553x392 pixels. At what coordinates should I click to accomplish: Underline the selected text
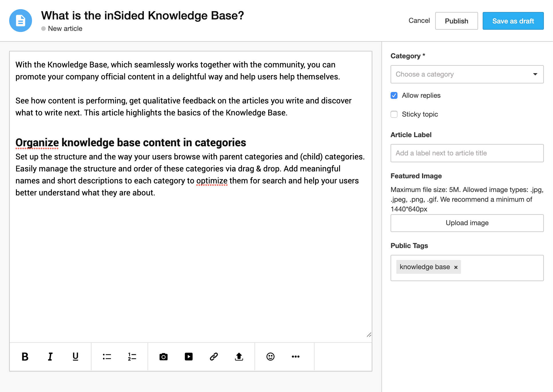(x=75, y=357)
